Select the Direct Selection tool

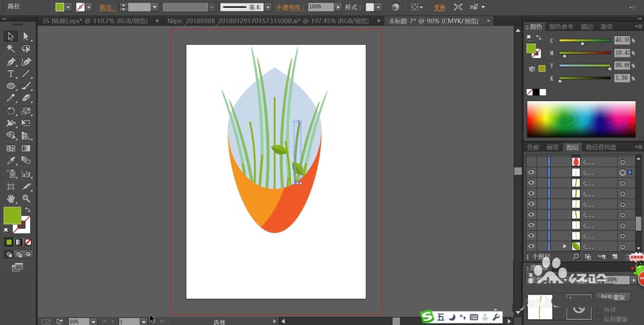tap(26, 37)
